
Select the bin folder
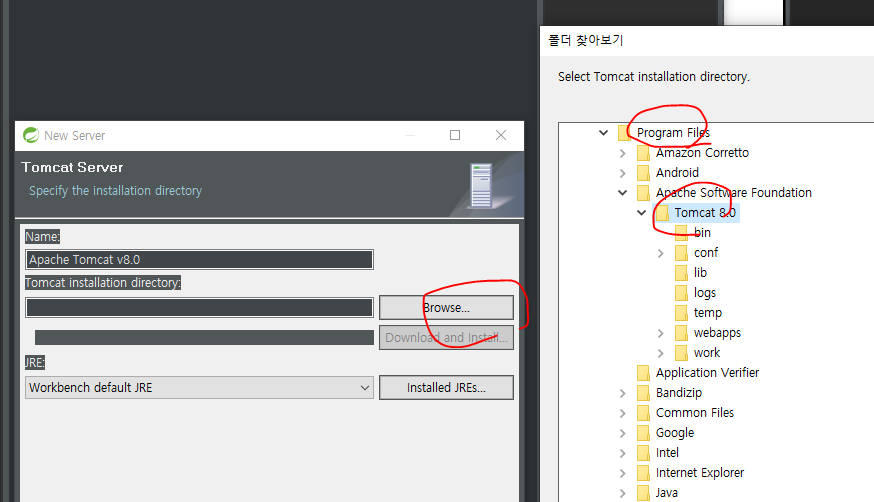[x=702, y=233]
